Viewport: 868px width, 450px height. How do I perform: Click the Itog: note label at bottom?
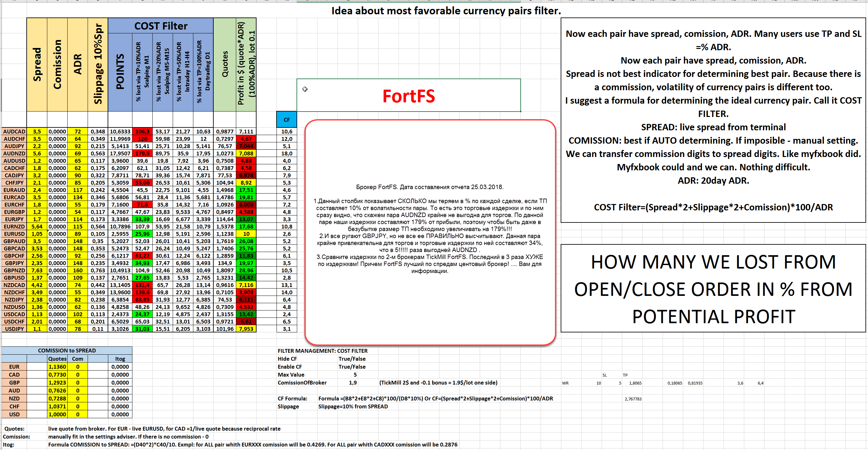pos(9,445)
